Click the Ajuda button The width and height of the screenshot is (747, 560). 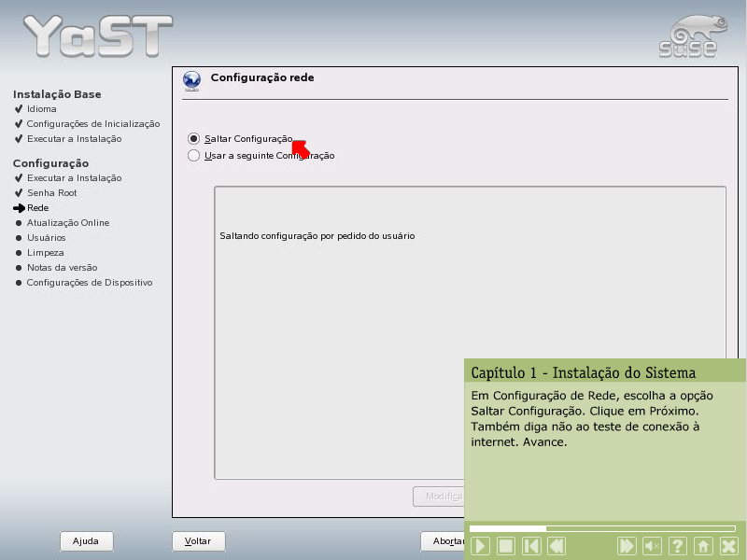(86, 541)
